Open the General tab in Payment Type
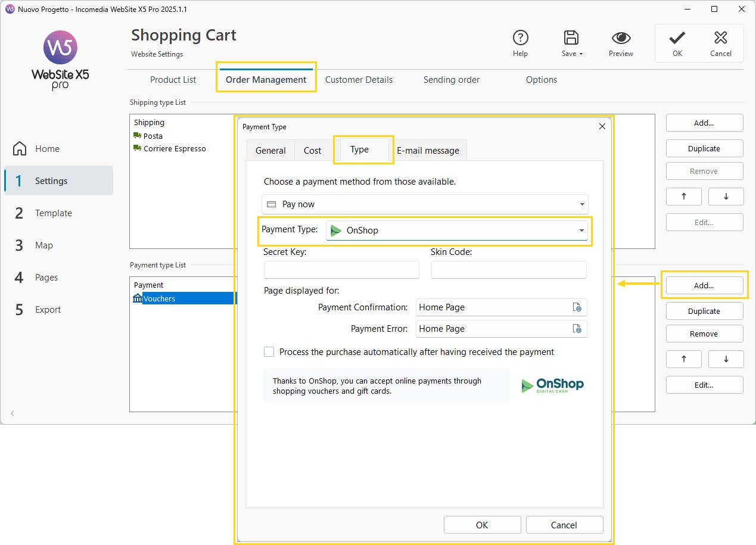This screenshot has height=545, width=756. (x=270, y=151)
